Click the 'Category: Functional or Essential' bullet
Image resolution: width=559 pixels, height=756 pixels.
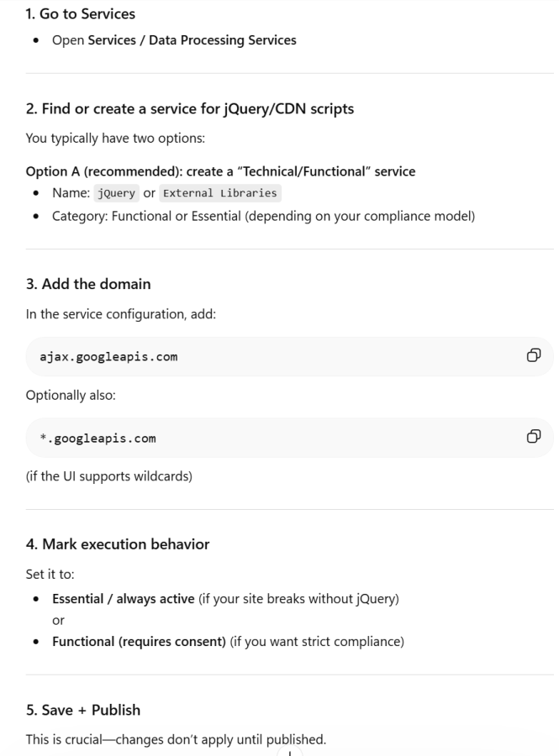[263, 216]
